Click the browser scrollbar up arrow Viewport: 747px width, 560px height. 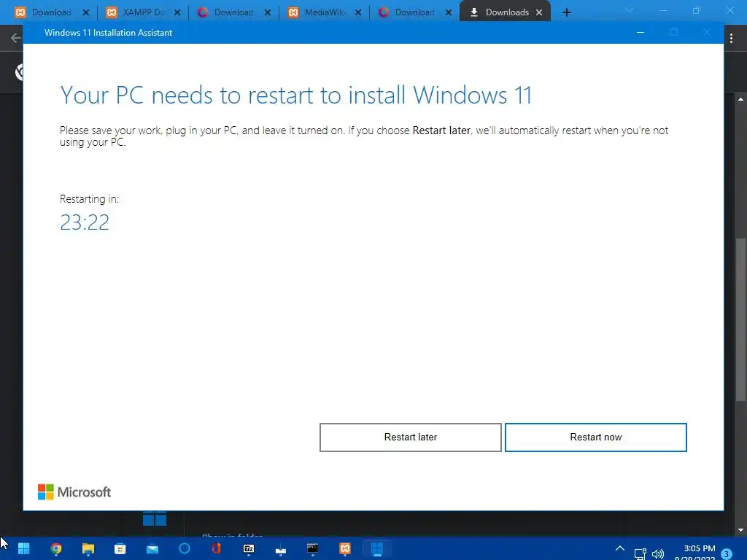[740, 99]
